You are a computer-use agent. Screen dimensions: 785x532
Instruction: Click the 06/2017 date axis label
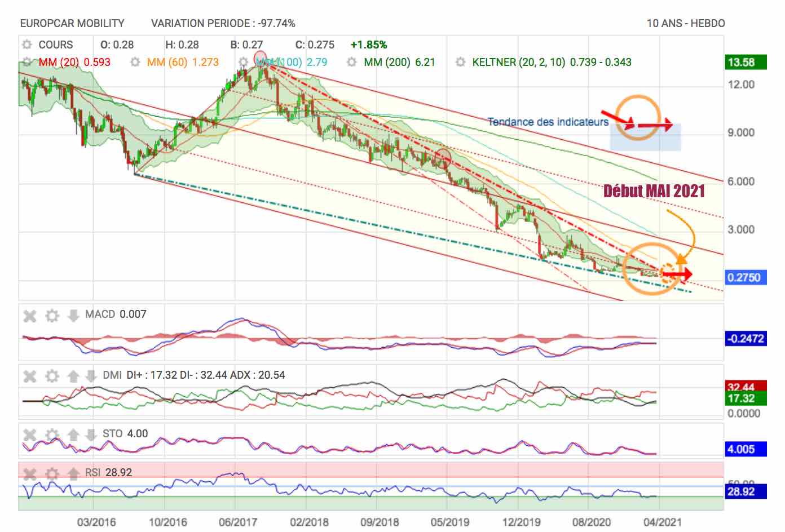[238, 522]
